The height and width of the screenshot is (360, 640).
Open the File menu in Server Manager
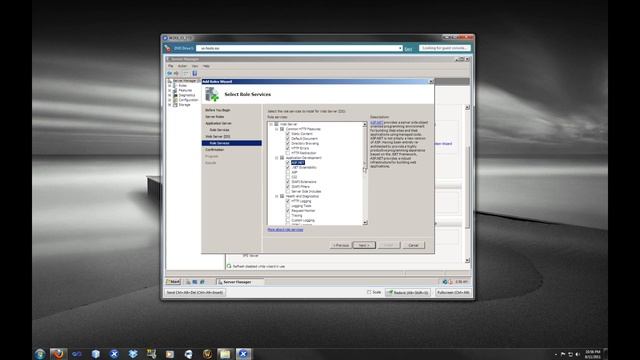point(171,66)
